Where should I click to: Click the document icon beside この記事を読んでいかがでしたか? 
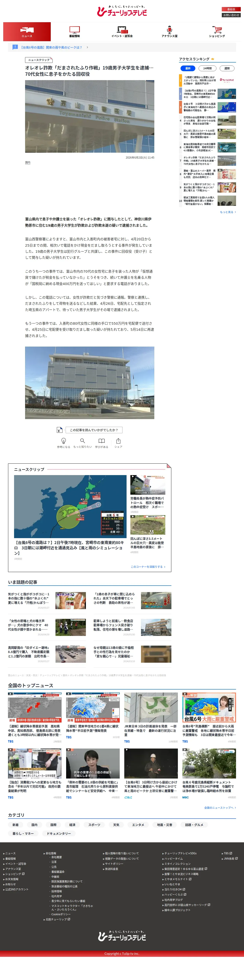[x=59, y=430]
